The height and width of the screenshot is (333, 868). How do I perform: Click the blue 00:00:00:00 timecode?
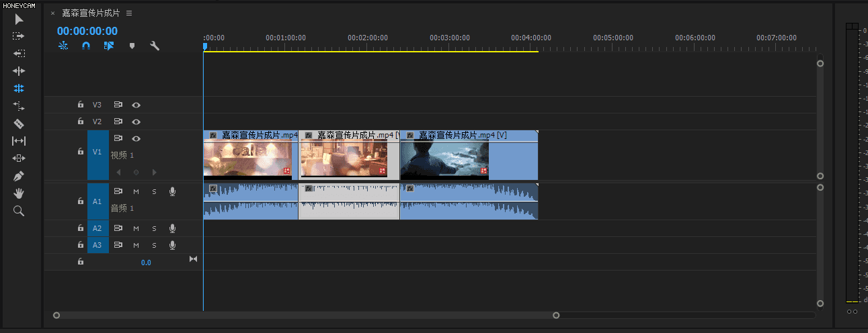tap(87, 31)
